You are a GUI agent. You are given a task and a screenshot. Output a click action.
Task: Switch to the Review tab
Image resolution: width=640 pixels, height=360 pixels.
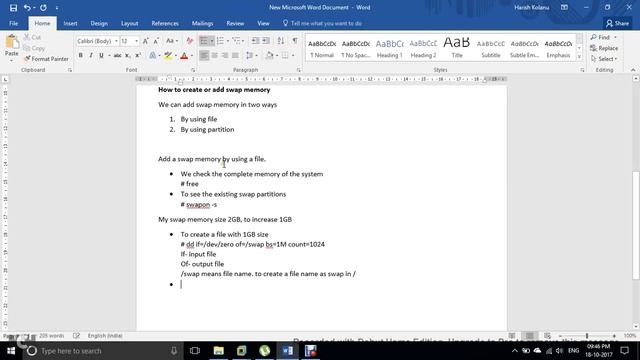[235, 24]
